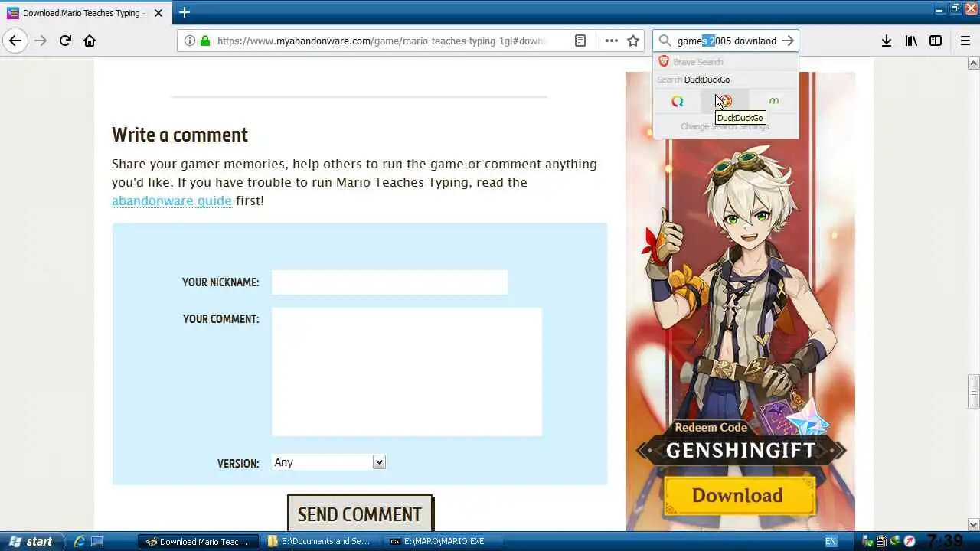Image resolution: width=980 pixels, height=551 pixels.
Task: Click the Show Desktop quick launch icon
Action: pyautogui.click(x=97, y=541)
